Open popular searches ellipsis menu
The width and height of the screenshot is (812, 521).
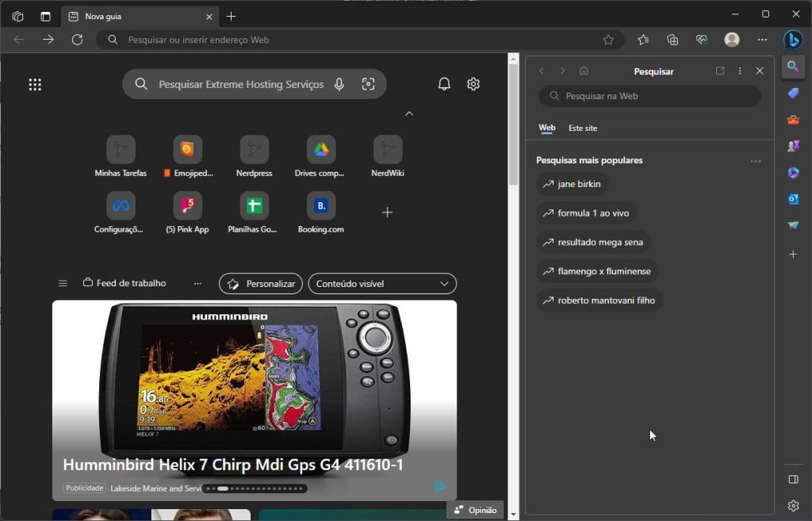(x=756, y=161)
